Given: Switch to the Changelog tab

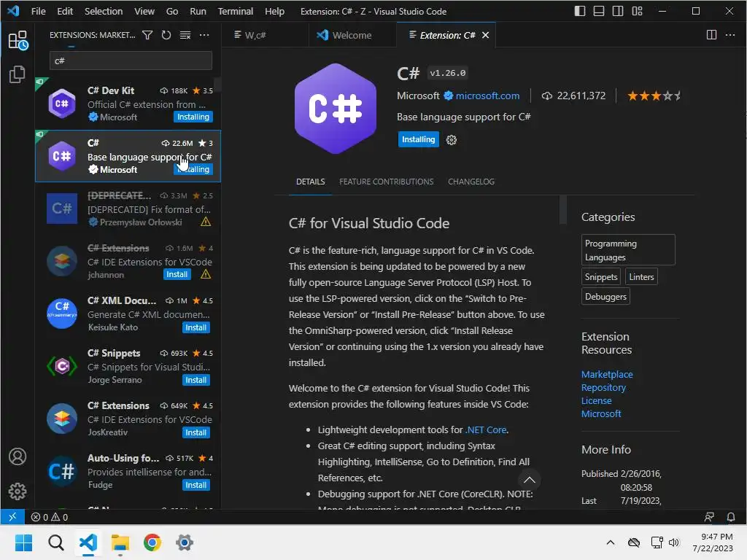Looking at the screenshot, I should coord(471,182).
